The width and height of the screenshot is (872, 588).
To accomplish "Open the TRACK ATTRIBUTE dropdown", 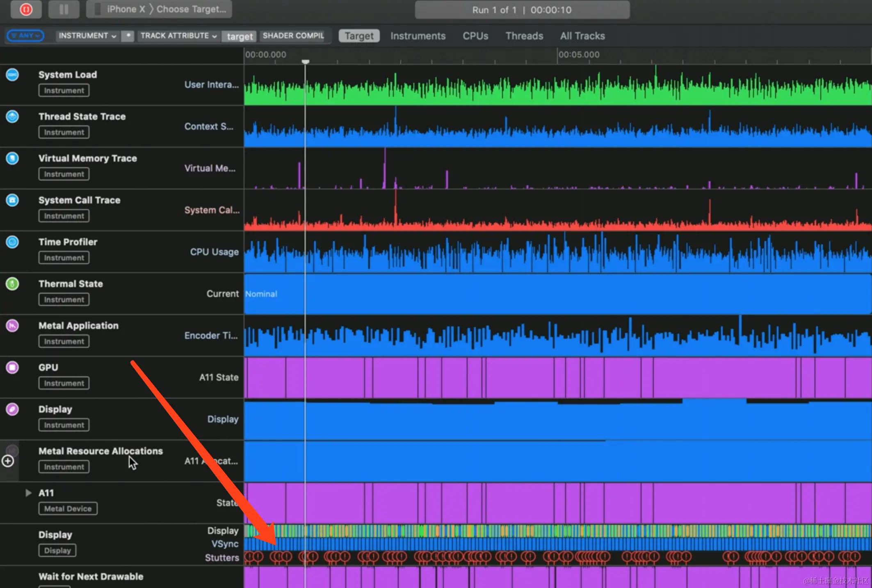I will [178, 36].
